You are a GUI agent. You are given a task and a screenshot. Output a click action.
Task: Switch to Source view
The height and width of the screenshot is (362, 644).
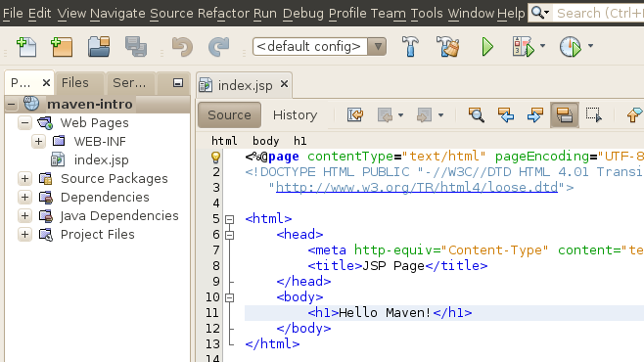[x=229, y=114]
